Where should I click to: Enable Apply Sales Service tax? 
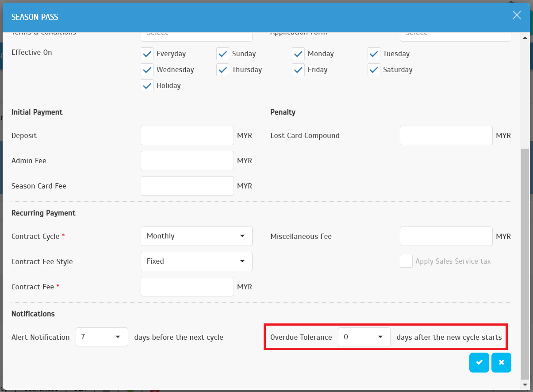point(406,261)
